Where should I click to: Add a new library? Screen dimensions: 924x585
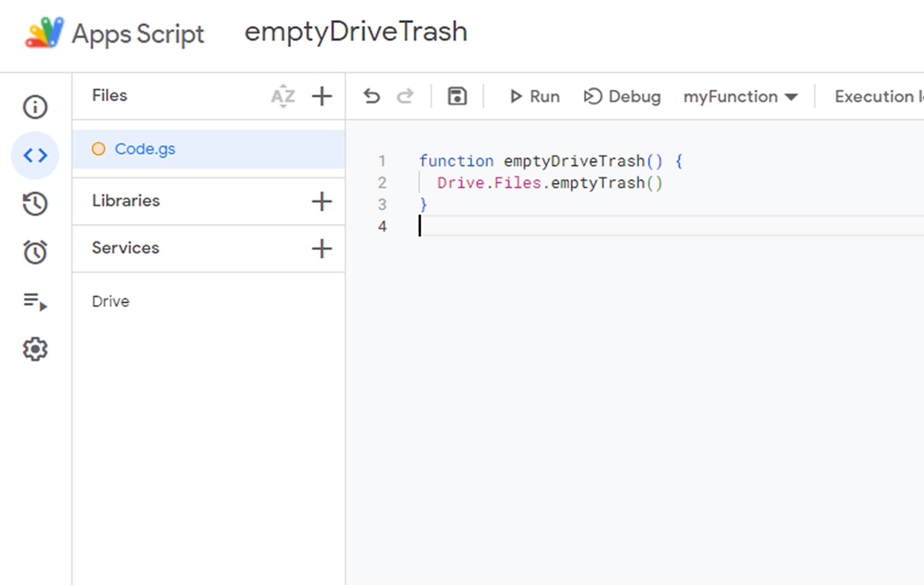(x=322, y=202)
